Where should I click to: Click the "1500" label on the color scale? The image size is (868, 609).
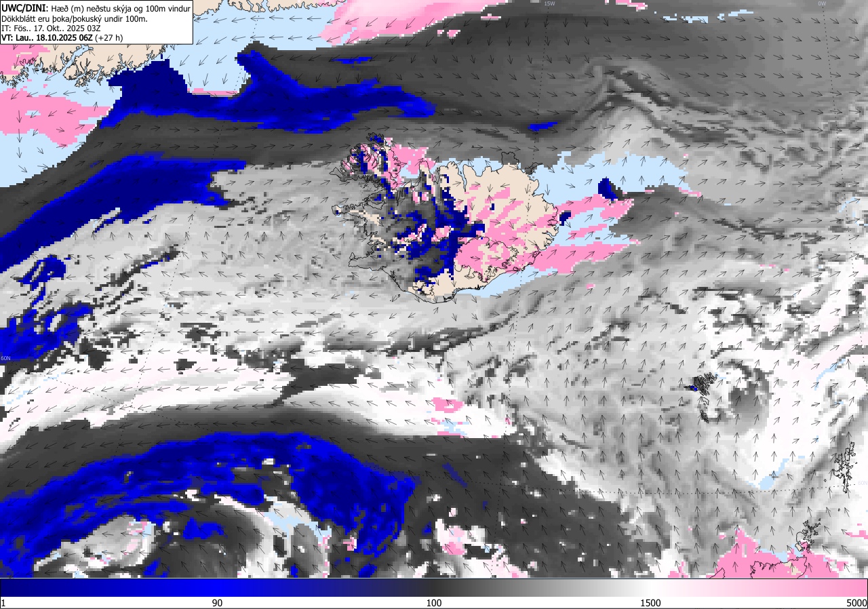(651, 603)
